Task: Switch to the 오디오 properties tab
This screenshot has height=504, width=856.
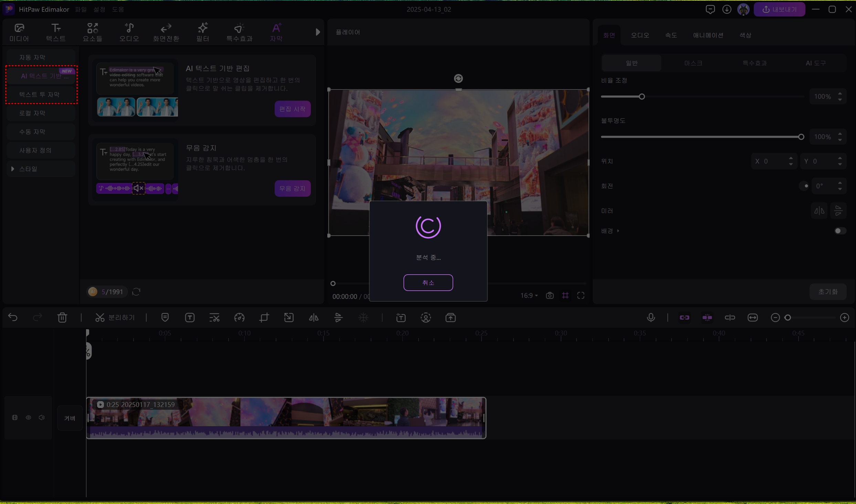Action: pyautogui.click(x=640, y=35)
